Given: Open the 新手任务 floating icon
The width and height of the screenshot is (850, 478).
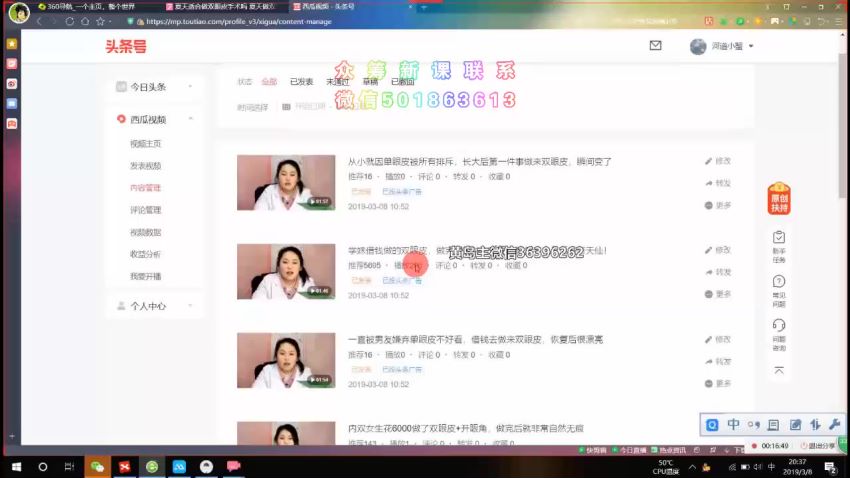Looking at the screenshot, I should point(779,247).
